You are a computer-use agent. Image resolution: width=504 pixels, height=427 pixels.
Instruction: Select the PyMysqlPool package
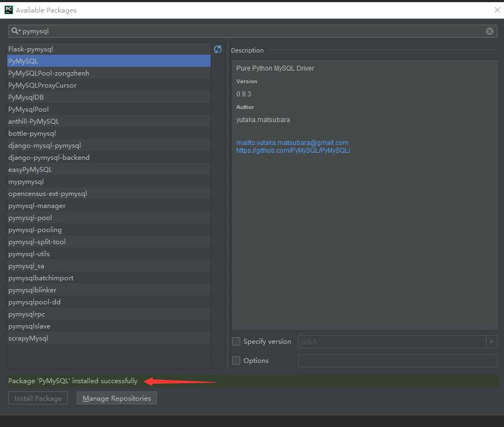point(109,109)
